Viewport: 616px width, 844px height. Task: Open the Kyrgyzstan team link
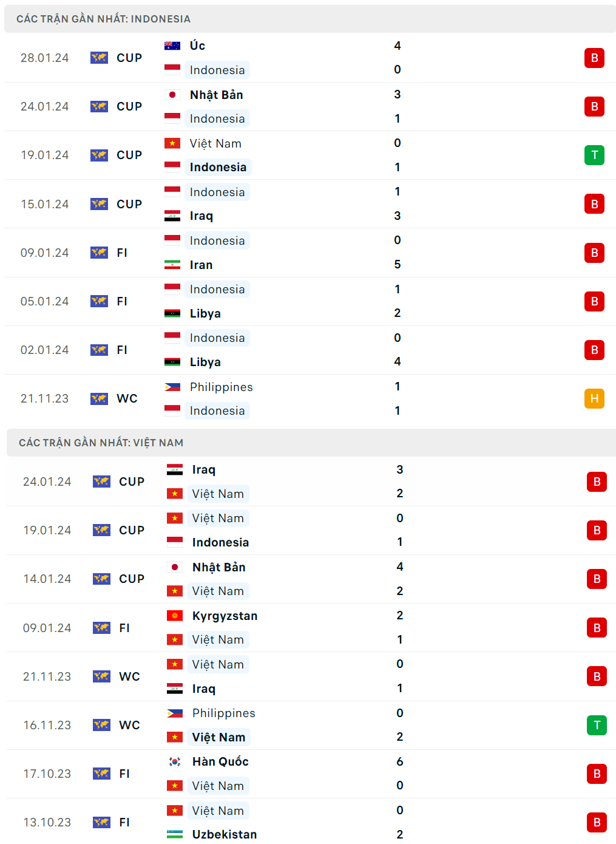[x=225, y=616]
